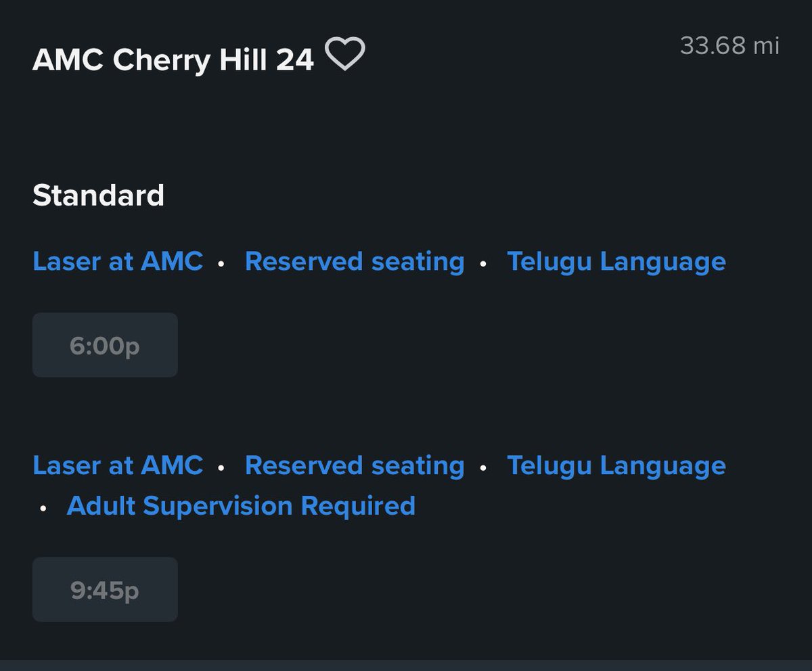Click the 33.68 mi distance label
The height and width of the screenshot is (671, 812).
729,46
